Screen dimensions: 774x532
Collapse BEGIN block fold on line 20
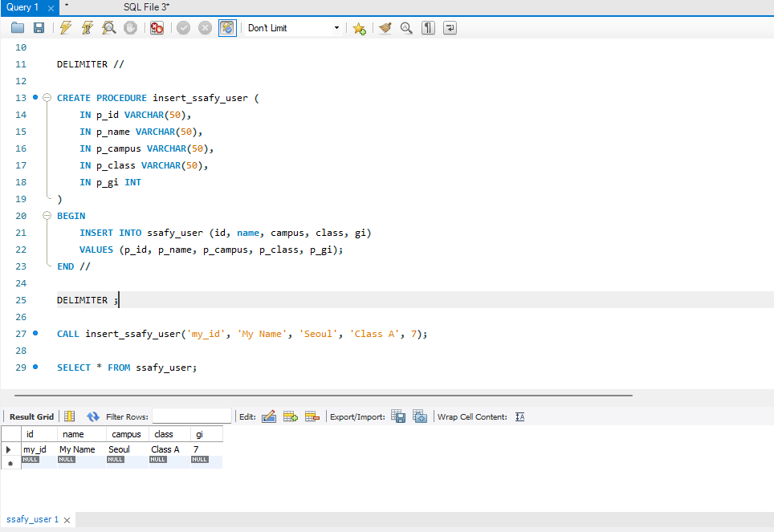click(x=47, y=216)
